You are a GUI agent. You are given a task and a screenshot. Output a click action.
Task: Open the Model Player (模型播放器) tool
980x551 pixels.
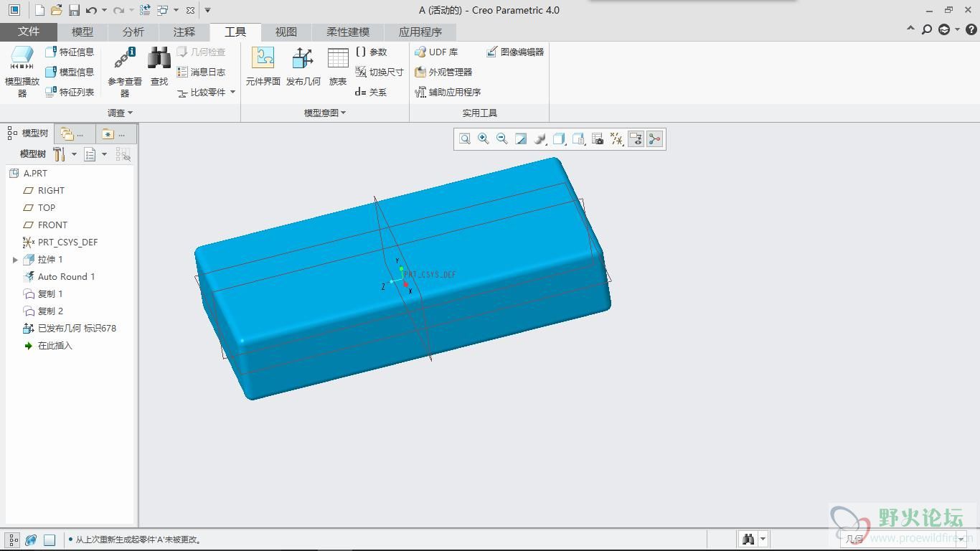click(x=22, y=72)
